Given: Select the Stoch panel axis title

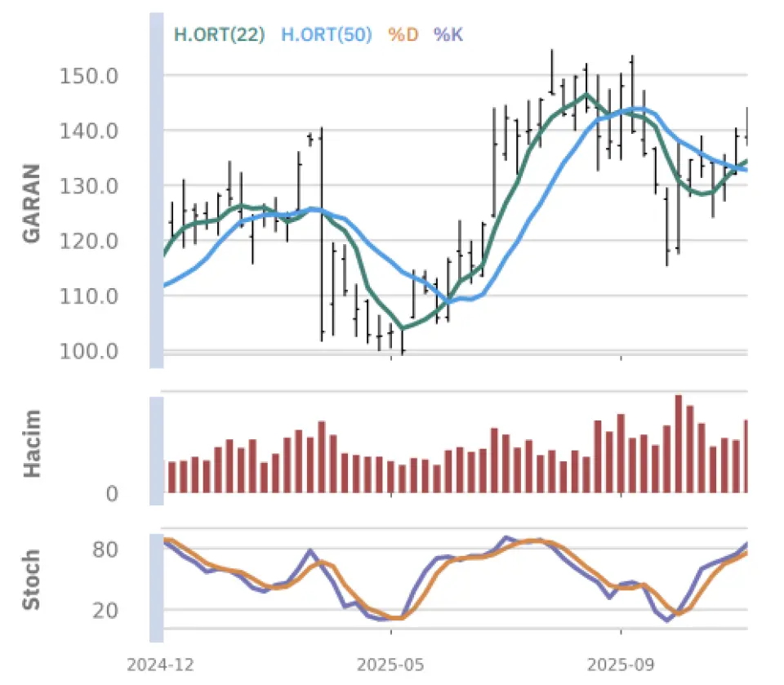Looking at the screenshot, I should [x=32, y=580].
